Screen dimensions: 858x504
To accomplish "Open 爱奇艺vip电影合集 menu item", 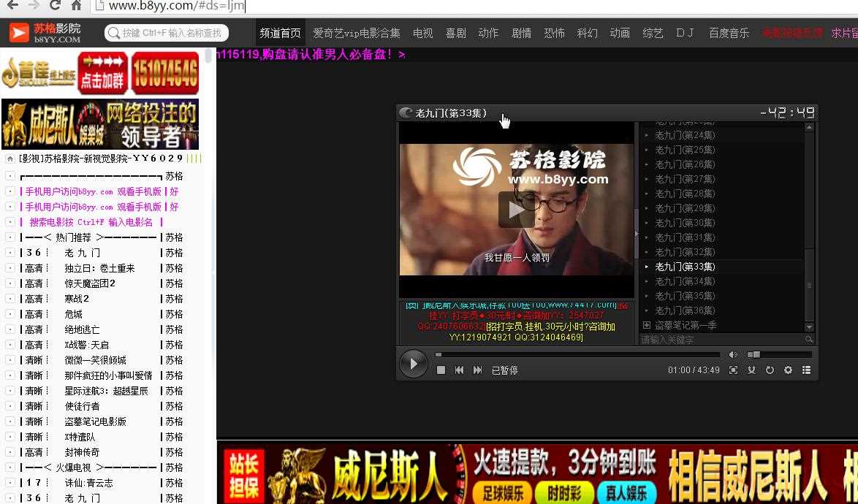I will tap(356, 33).
